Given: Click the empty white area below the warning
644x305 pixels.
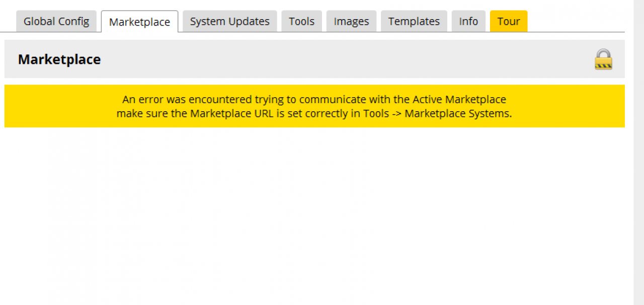Looking at the screenshot, I should pos(314,211).
